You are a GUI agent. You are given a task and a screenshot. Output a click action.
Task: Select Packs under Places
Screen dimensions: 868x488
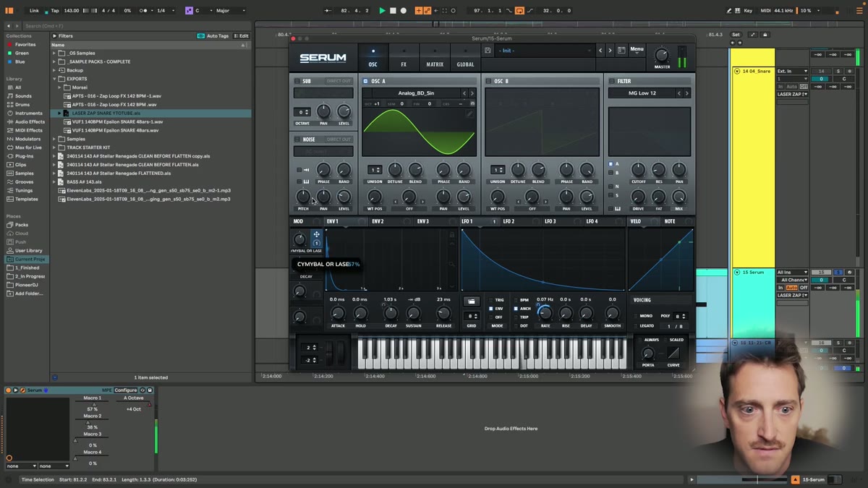coord(22,225)
